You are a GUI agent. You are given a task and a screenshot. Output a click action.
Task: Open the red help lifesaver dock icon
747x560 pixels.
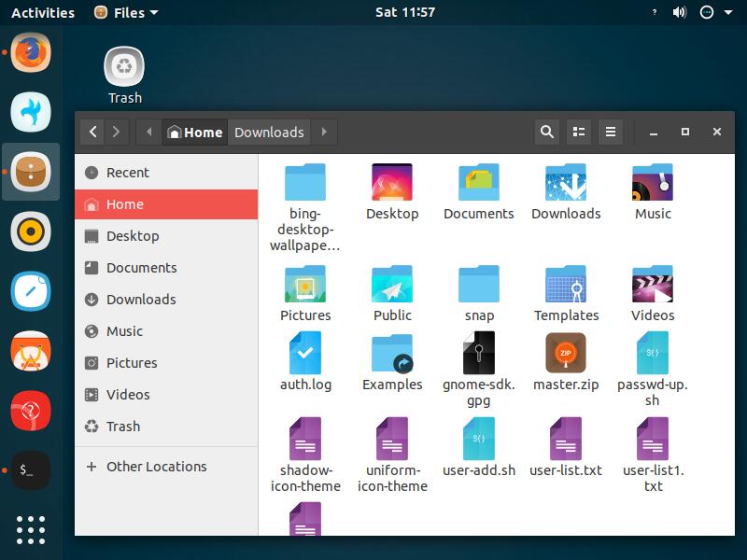31,411
